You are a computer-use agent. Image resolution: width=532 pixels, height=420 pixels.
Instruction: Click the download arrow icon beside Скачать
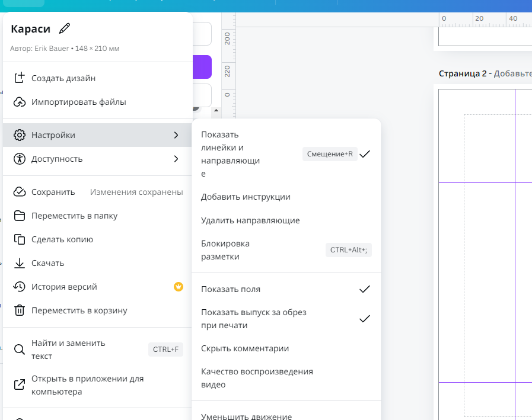(20, 263)
